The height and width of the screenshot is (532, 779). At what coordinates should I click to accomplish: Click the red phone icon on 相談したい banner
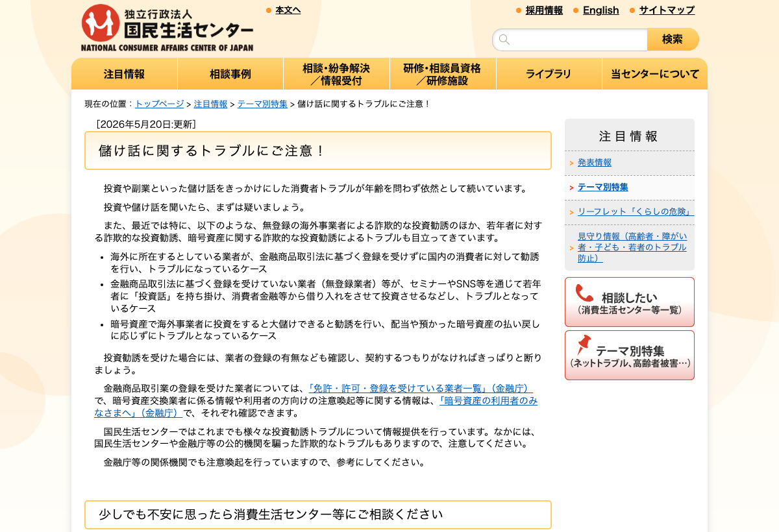[584, 293]
